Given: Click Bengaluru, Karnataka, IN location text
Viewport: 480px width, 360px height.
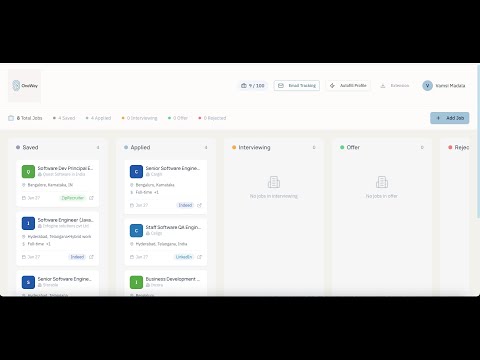Looking at the screenshot, I should (x=50, y=185).
